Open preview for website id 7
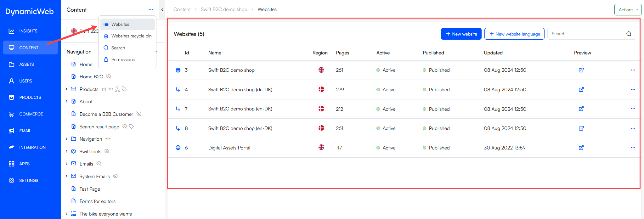This screenshot has width=644, height=219. coord(581,109)
